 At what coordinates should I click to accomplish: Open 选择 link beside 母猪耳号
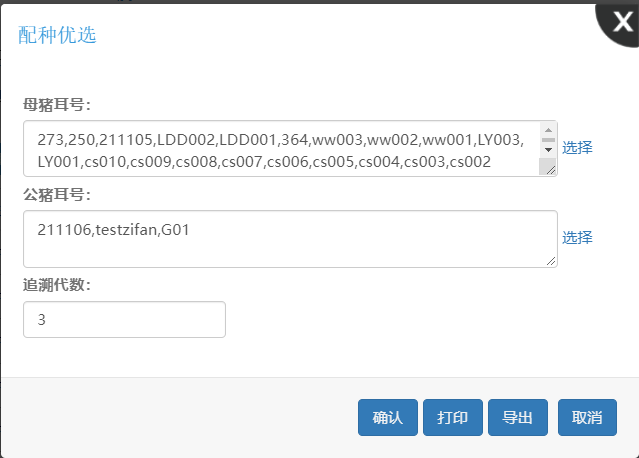(577, 147)
